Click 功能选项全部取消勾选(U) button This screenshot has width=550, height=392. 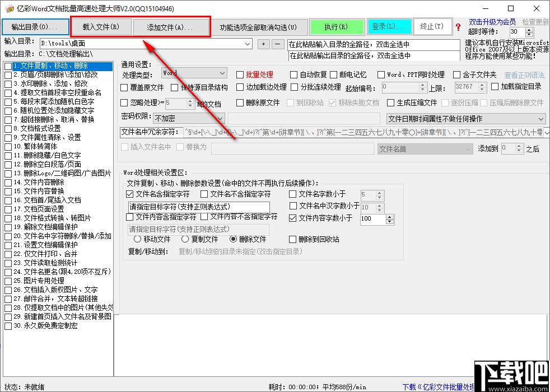point(258,27)
